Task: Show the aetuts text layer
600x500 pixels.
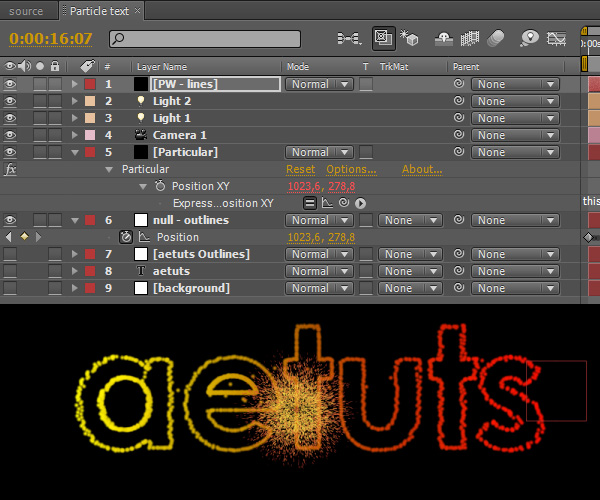Action: [x=10, y=271]
